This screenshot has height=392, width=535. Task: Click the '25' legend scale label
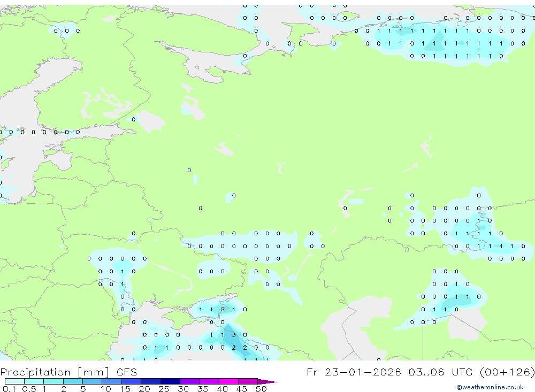pos(164,389)
